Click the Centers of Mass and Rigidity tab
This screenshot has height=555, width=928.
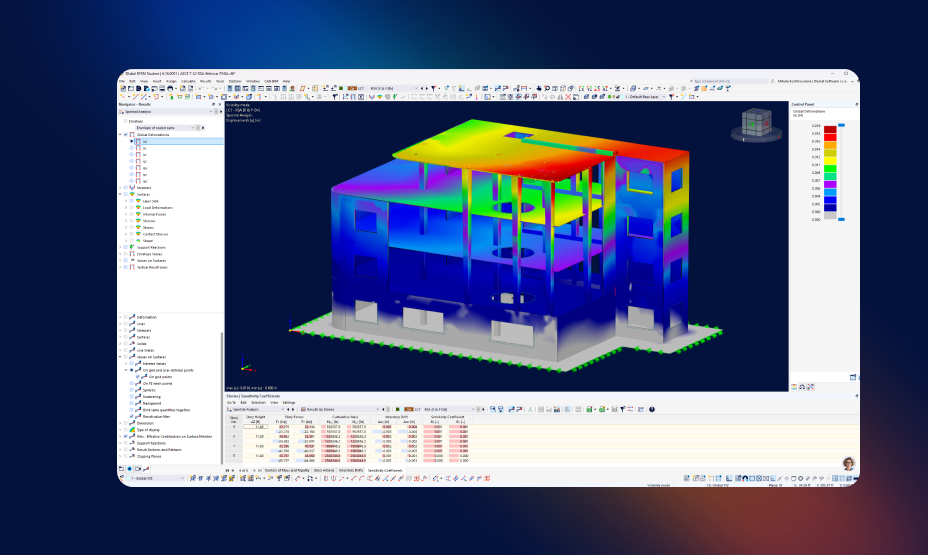tap(287, 470)
